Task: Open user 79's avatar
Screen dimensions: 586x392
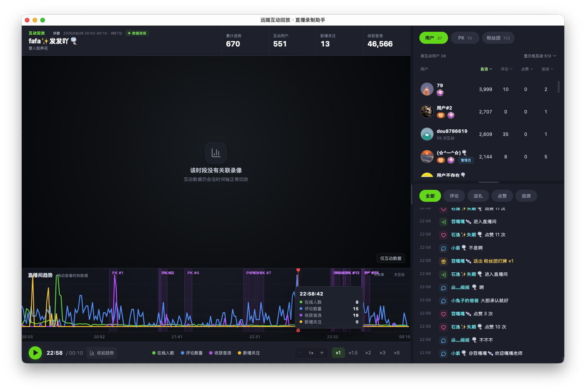Action: (427, 89)
